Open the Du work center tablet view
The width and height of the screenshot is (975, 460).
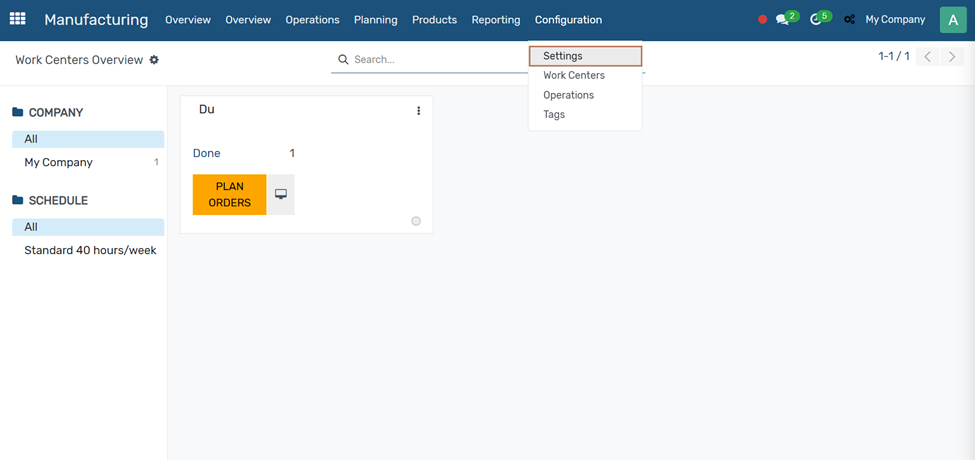[281, 195]
